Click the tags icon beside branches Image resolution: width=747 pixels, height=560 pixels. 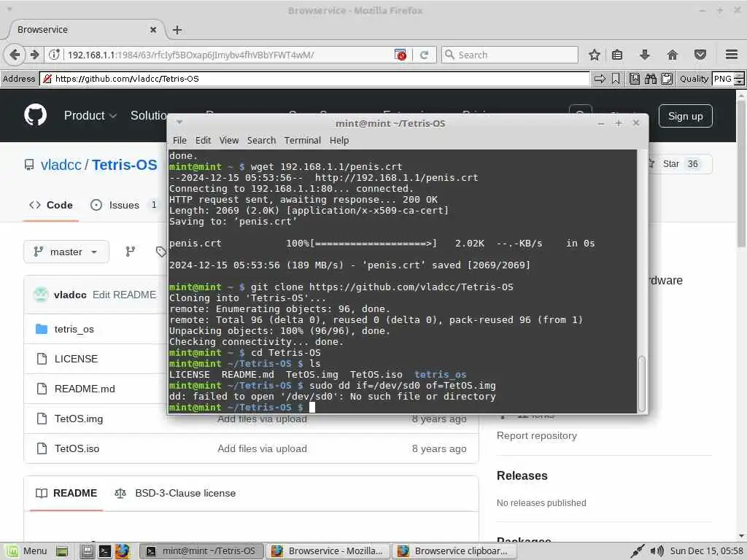161,252
